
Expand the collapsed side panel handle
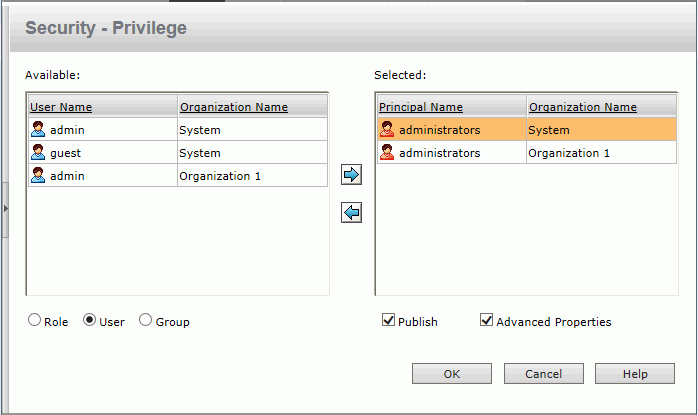5,209
